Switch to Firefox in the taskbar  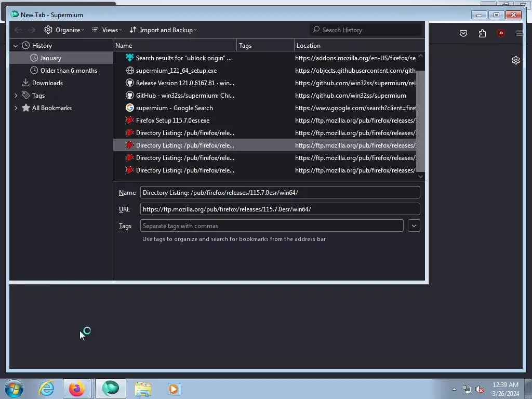tap(77, 389)
